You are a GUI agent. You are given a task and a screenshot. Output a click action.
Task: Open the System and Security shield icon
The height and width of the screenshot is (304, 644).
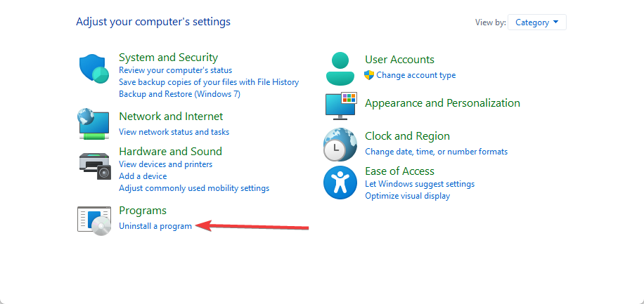pos(94,69)
